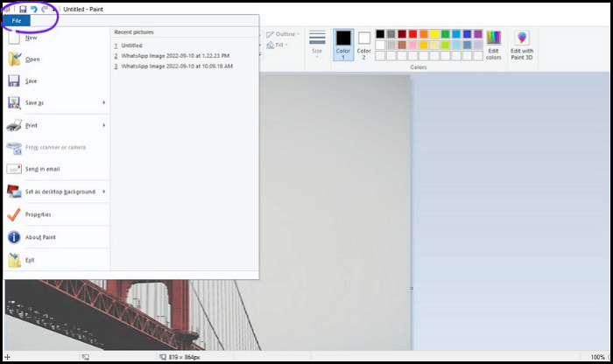The width and height of the screenshot is (613, 364).
Task: Open Edit colors palette
Action: 494,45
